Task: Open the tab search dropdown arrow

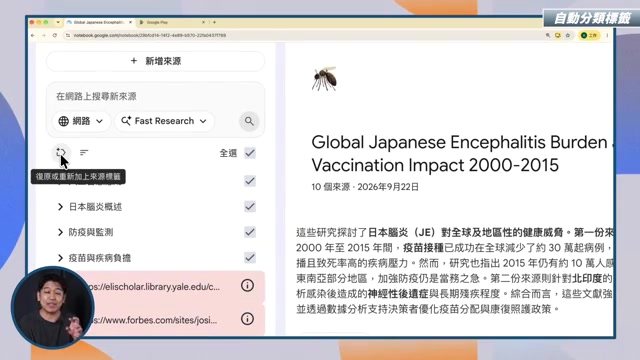Action: (x=58, y=22)
